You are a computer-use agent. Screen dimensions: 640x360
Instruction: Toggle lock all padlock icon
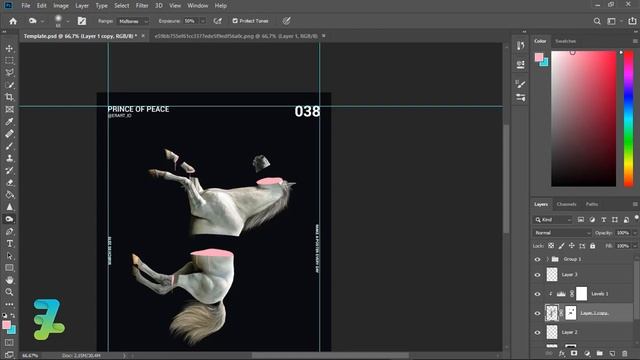(x=593, y=246)
